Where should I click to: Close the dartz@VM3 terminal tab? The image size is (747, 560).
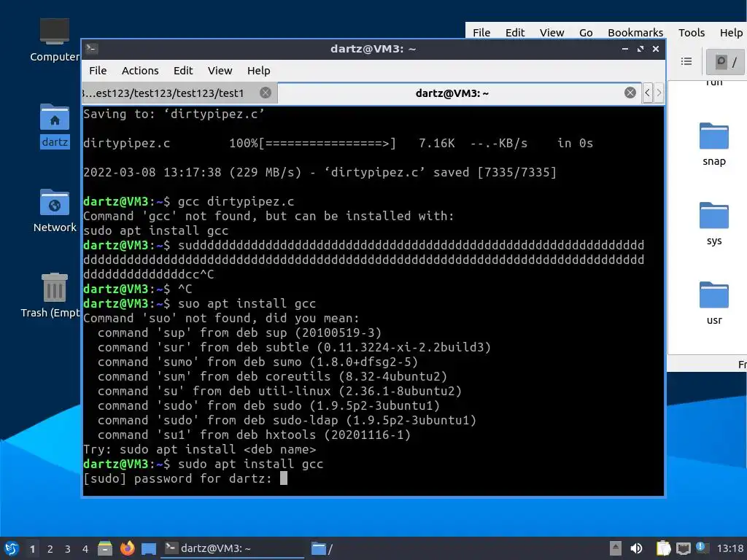pos(630,93)
